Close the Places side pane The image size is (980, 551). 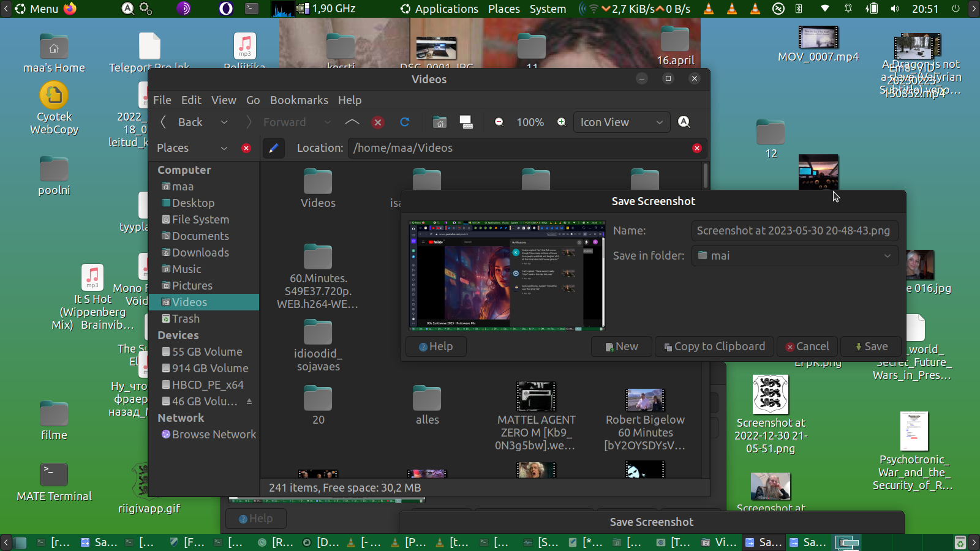point(246,148)
